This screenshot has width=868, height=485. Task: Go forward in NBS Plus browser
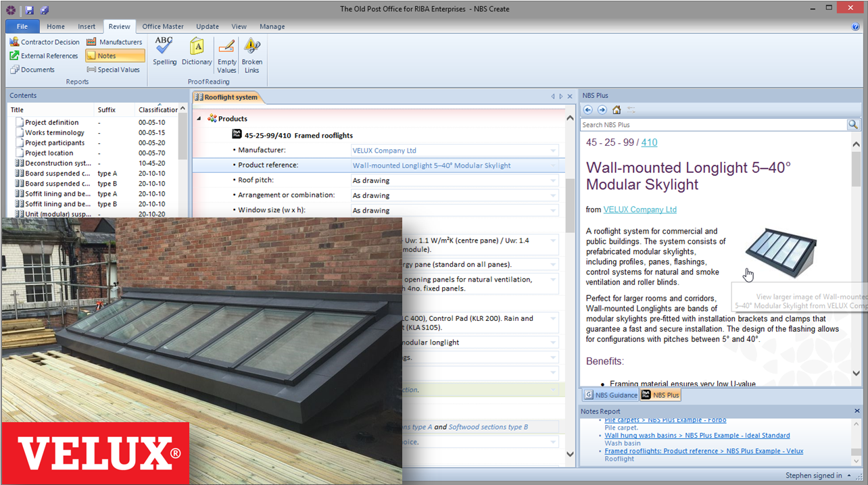[602, 109]
